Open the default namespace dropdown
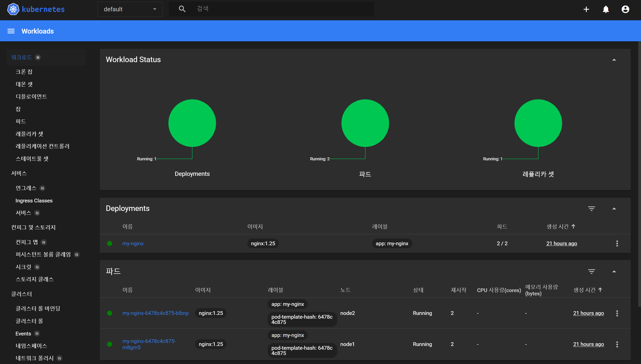641x364 pixels. [x=130, y=9]
